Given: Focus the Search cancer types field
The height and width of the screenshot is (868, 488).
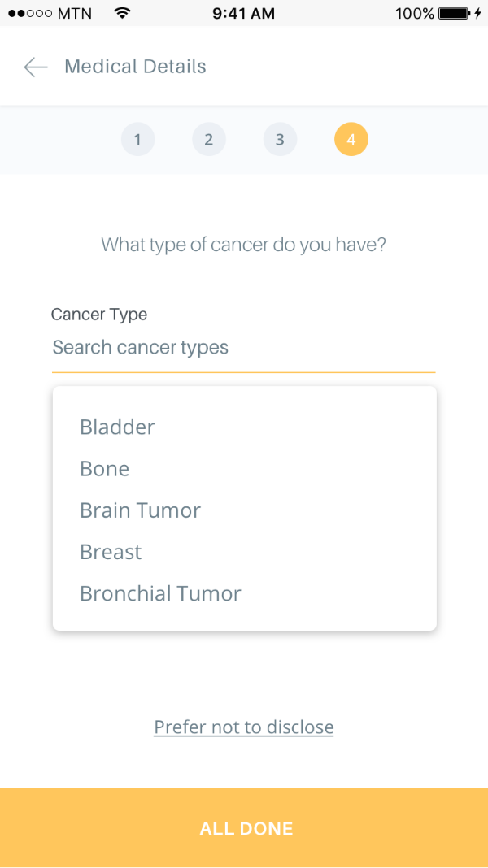Looking at the screenshot, I should click(242, 348).
